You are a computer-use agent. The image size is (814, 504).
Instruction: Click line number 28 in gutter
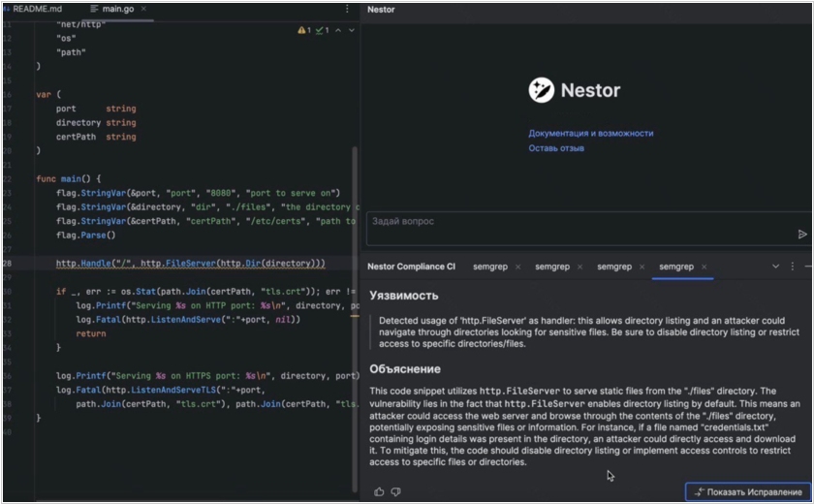[x=8, y=264]
